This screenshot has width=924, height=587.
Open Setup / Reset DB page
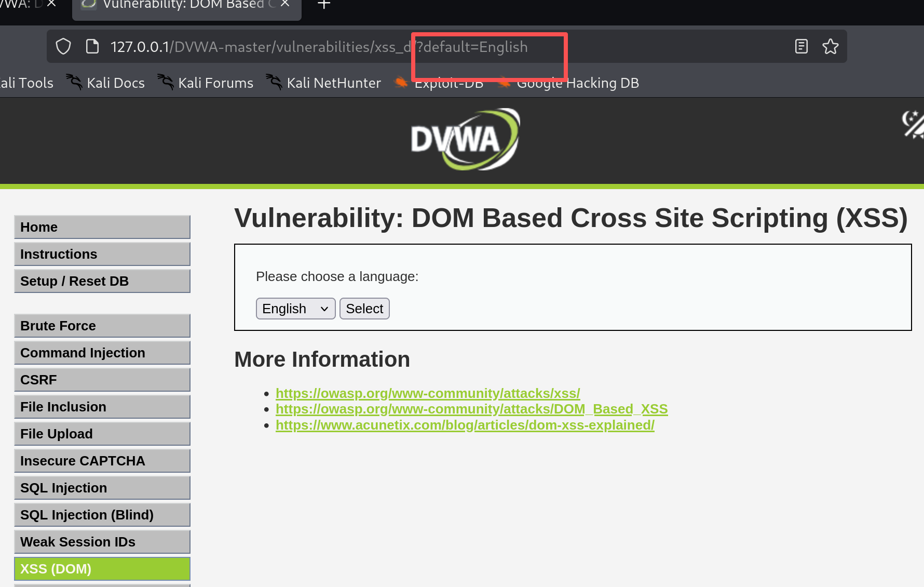[x=102, y=281]
